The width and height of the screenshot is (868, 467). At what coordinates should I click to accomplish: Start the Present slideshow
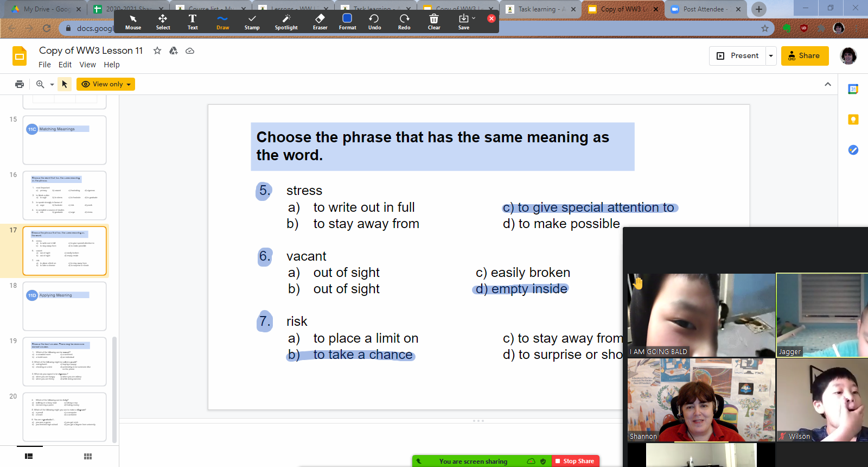tap(737, 55)
